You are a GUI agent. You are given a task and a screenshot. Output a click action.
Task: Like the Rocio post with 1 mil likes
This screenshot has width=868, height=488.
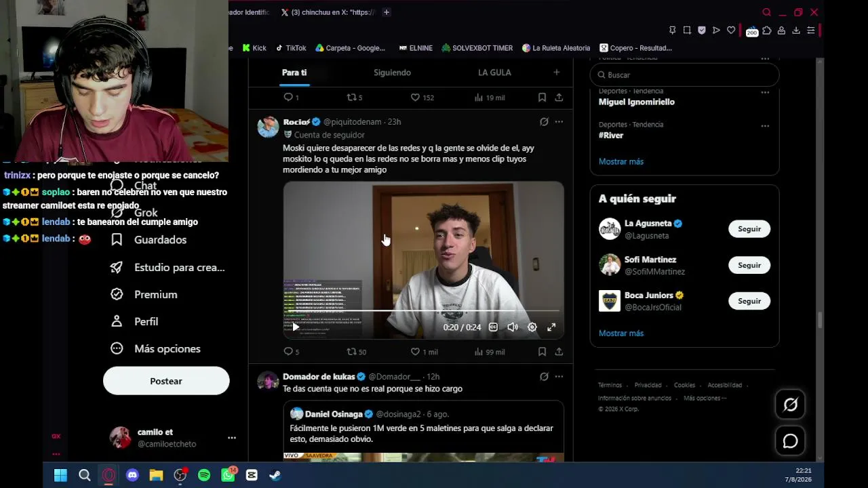coord(424,352)
